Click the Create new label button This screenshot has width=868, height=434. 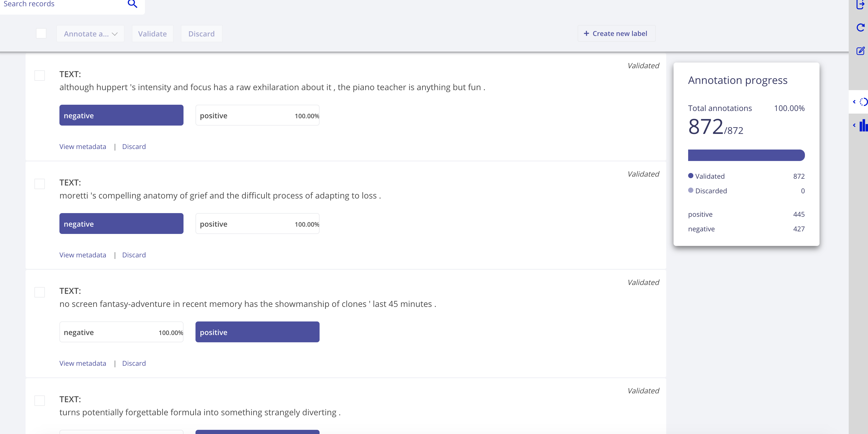(x=616, y=33)
